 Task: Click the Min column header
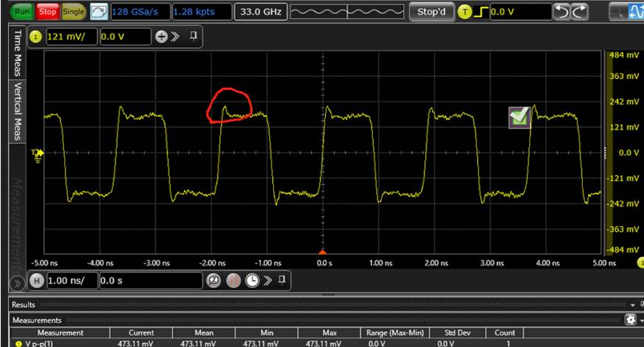pyautogui.click(x=267, y=333)
